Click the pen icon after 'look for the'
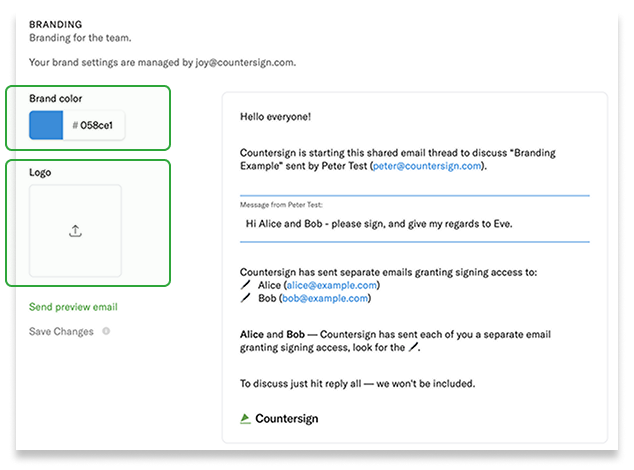Image resolution: width=634 pixels, height=470 pixels. coord(413,347)
